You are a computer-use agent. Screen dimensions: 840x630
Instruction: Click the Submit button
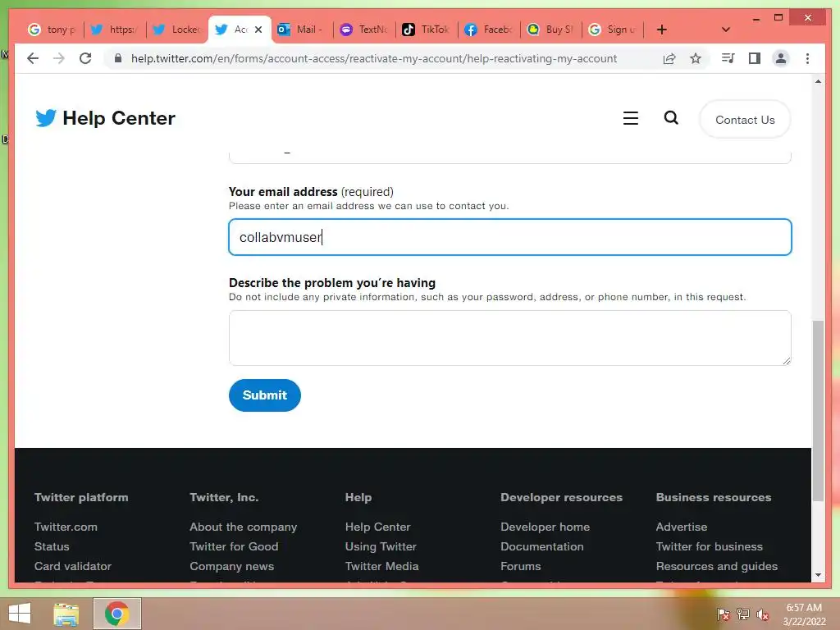pyautogui.click(x=265, y=395)
